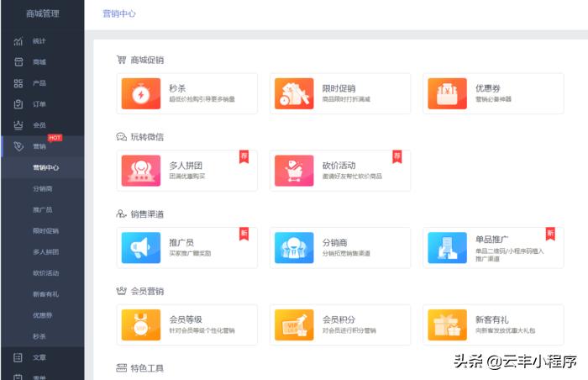Click the 营销 tag icon in sidebar
Viewport: 588px width, 380px height.
(x=18, y=146)
